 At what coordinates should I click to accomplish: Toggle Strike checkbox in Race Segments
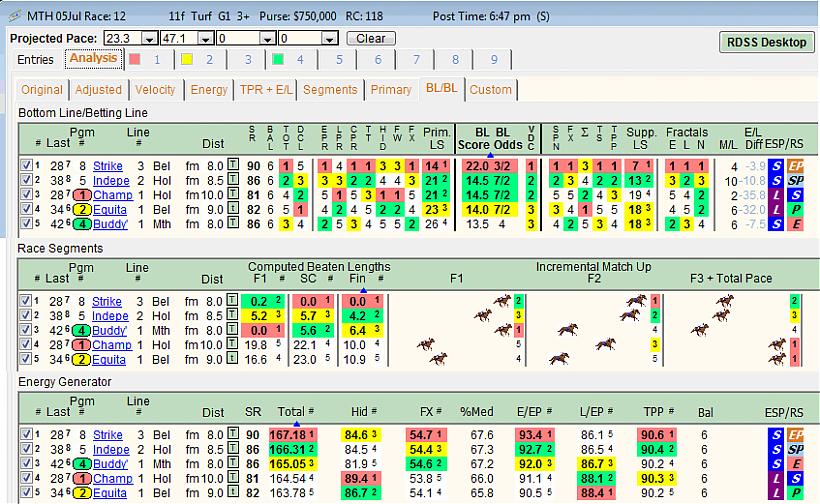coord(25,301)
